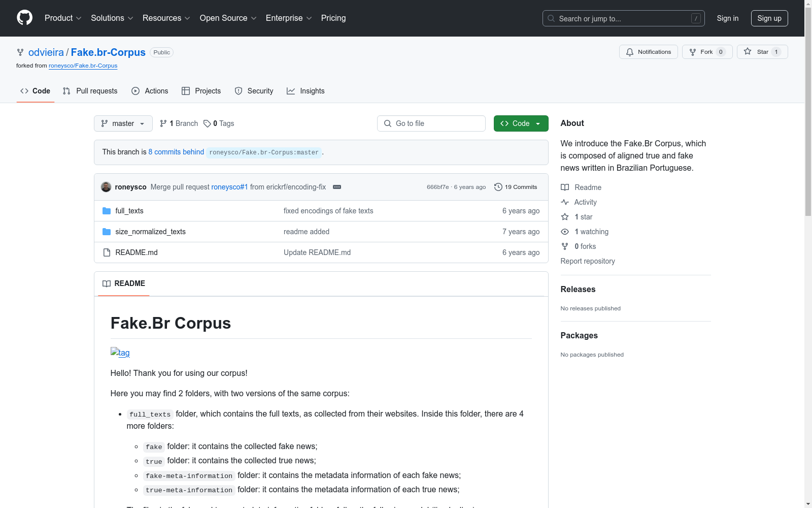812x508 pixels.
Task: Click the Update README.md commit message
Action: [x=317, y=252]
